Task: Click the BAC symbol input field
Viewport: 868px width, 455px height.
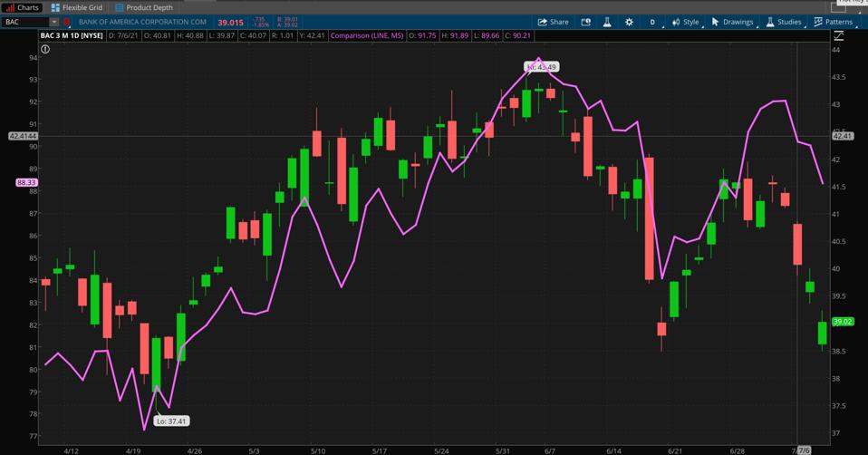Action: click(25, 22)
